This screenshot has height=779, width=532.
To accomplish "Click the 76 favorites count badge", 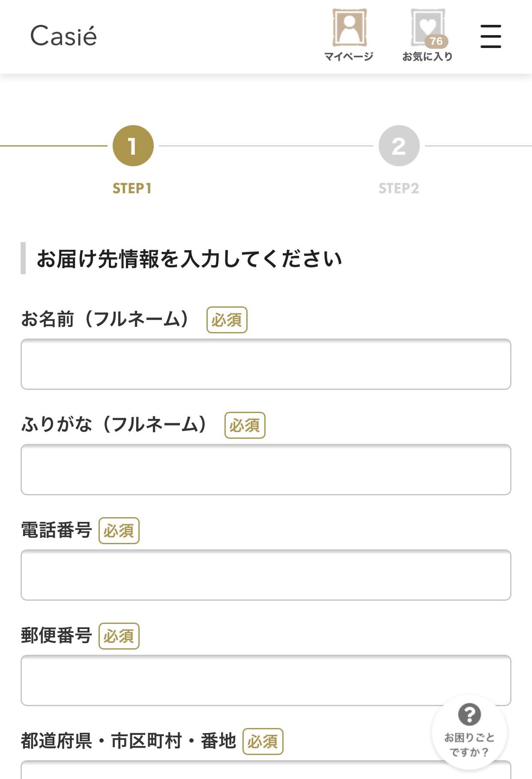I will click(436, 41).
